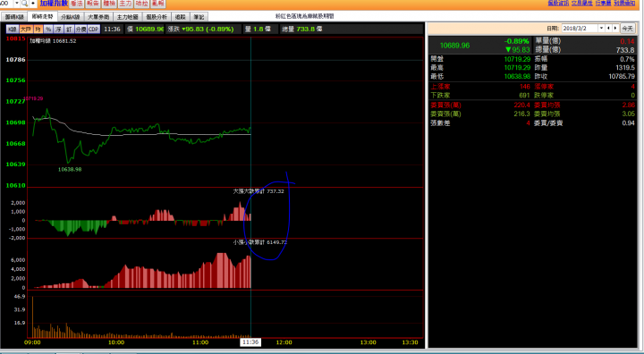Open the tab between 分點K線 and 主力地圖

coord(98,17)
